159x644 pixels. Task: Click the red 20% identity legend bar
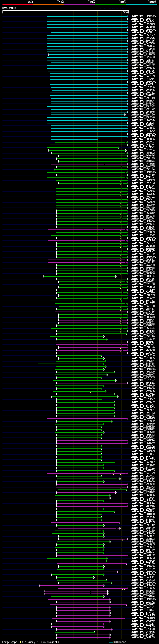(x=18, y=4)
